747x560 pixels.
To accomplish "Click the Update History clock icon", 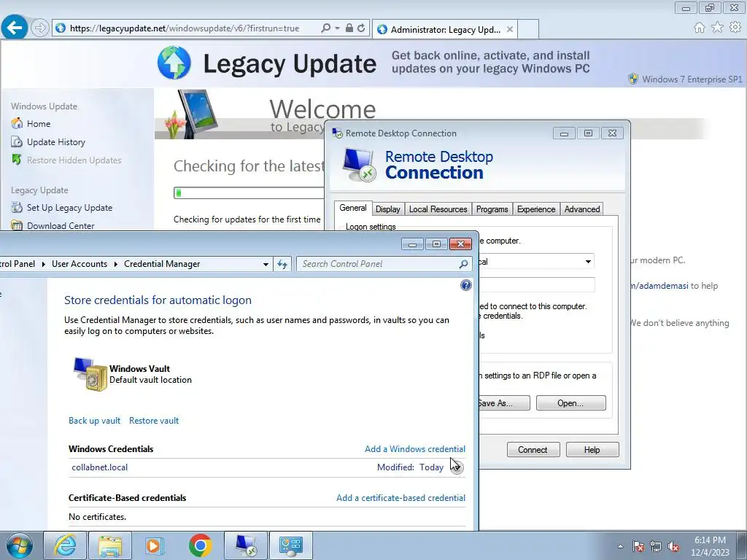I will [x=17, y=142].
